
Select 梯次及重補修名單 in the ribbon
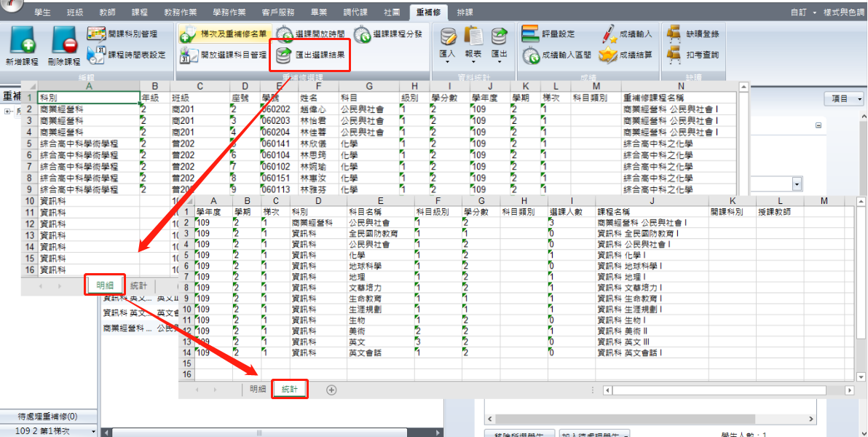(x=225, y=34)
